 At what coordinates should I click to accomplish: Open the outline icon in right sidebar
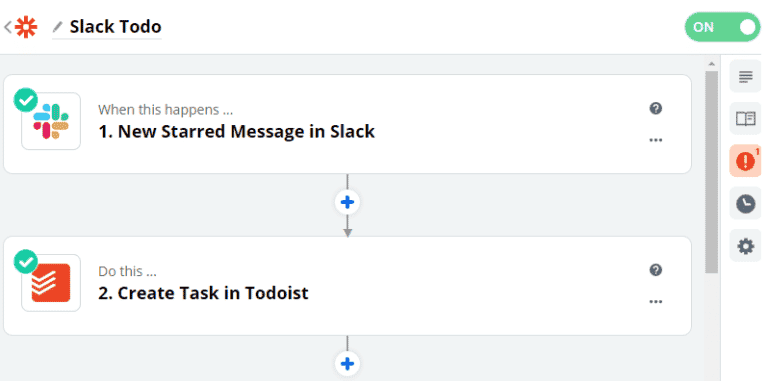[x=745, y=77]
